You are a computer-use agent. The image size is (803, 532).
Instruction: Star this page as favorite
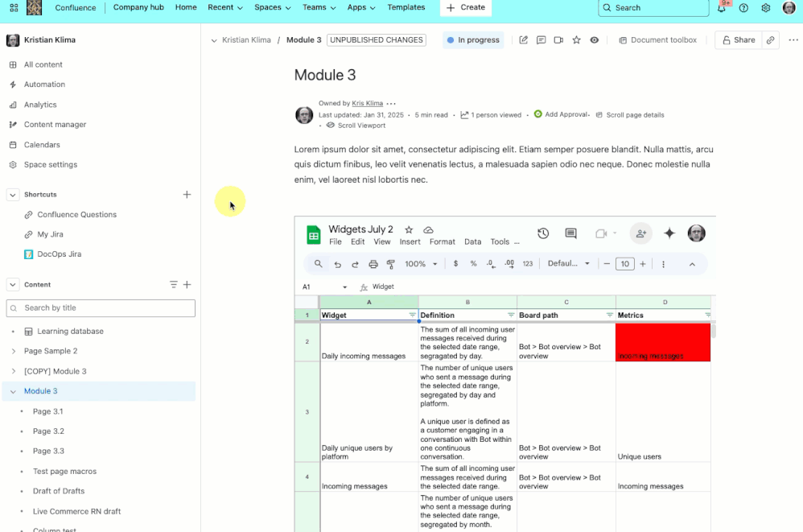click(577, 40)
